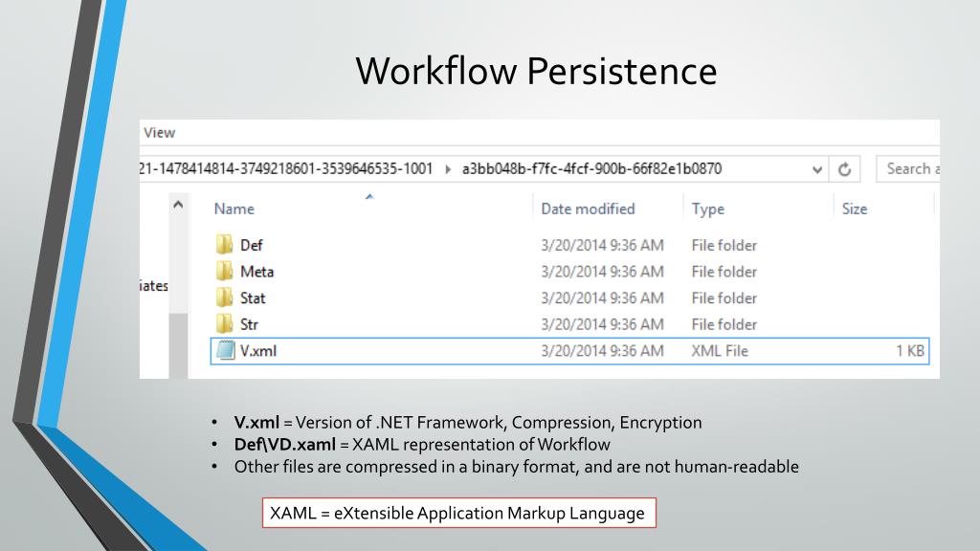Refresh the folder with the refresh icon
The width and height of the screenshot is (980, 551).
[x=844, y=169]
